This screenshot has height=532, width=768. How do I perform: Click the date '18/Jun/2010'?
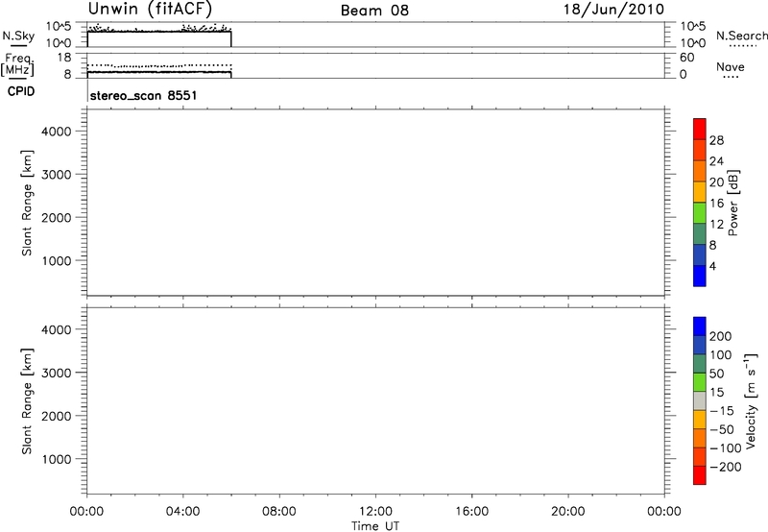[613, 10]
